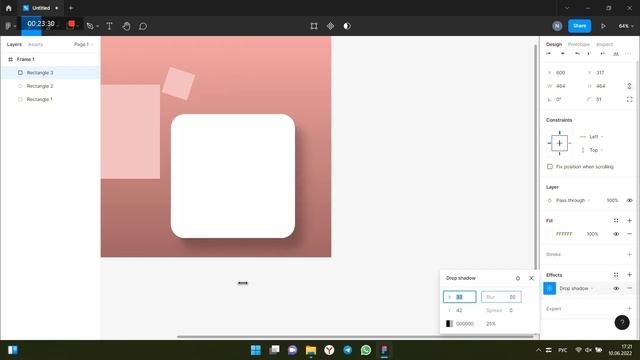The height and width of the screenshot is (360, 640).
Task: Stop the recording with the red button
Action: [71, 24]
